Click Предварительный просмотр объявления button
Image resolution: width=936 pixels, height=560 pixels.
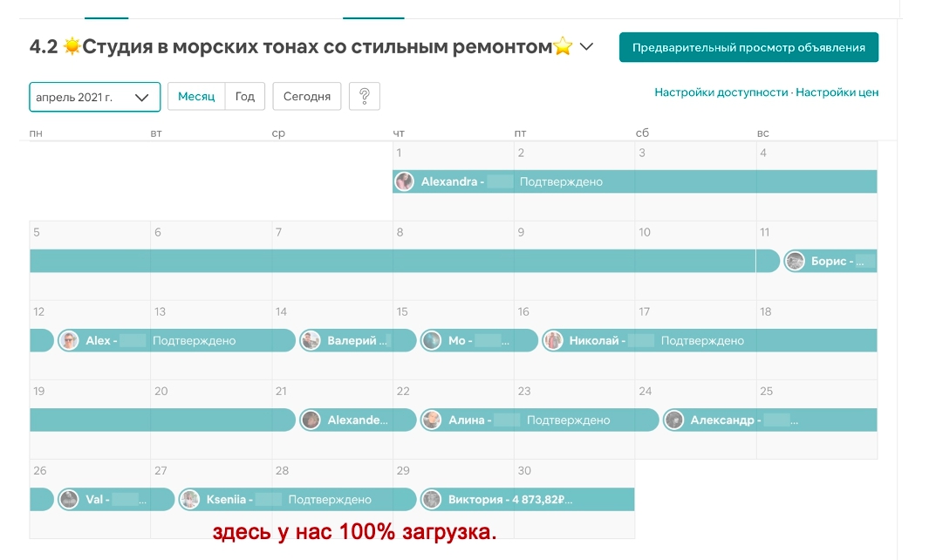point(748,48)
